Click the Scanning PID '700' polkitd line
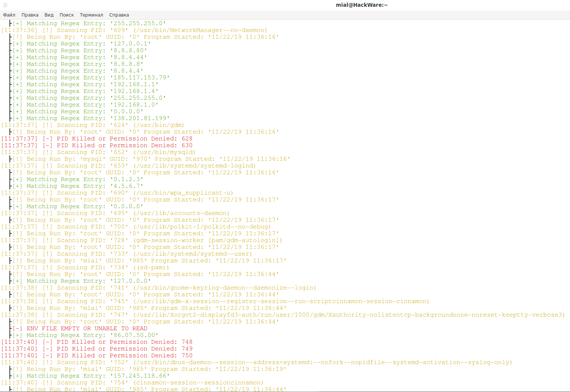This screenshot has width=570, height=392. coord(136,227)
